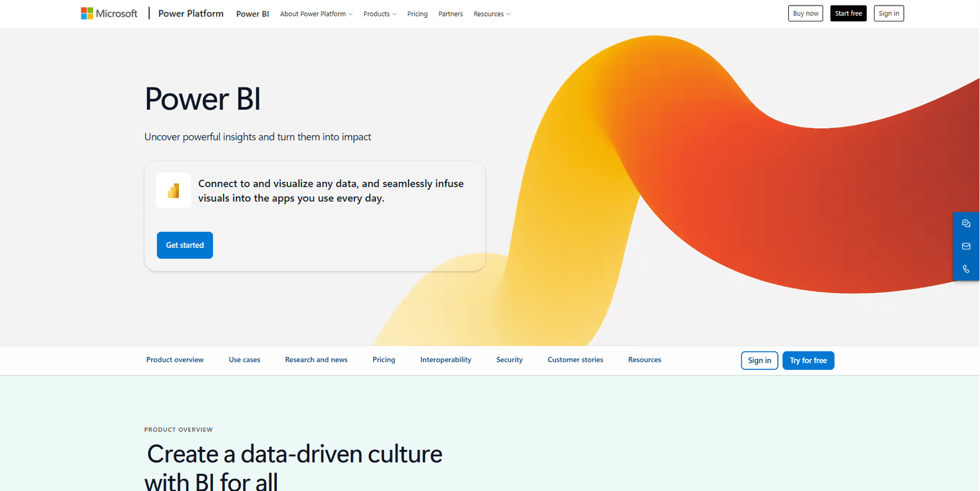The height and width of the screenshot is (491, 980).
Task: Click Power BI link in header
Action: pyautogui.click(x=252, y=14)
